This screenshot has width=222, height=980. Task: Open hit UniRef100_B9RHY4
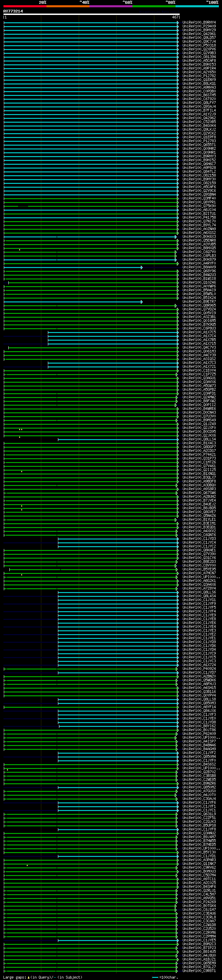coord(199,23)
